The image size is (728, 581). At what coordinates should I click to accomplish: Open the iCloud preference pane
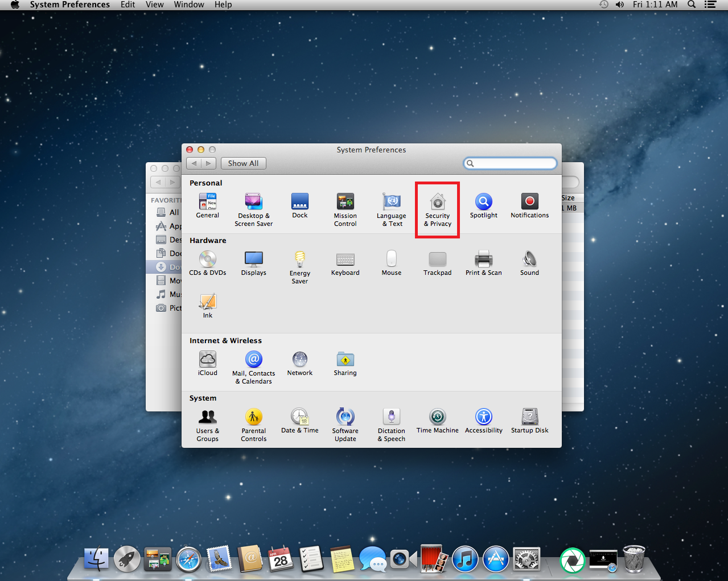(208, 363)
